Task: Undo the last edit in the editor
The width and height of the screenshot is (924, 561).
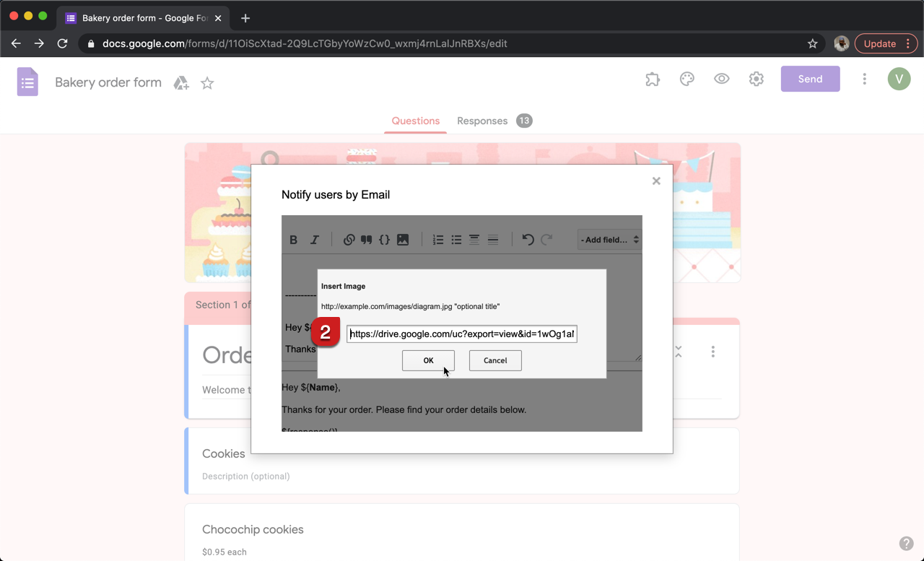Action: [528, 239]
